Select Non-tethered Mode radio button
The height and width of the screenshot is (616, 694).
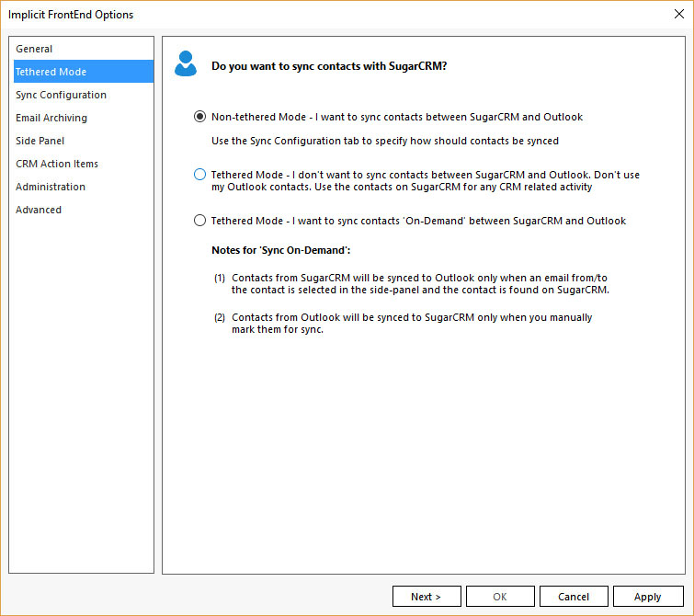point(200,117)
